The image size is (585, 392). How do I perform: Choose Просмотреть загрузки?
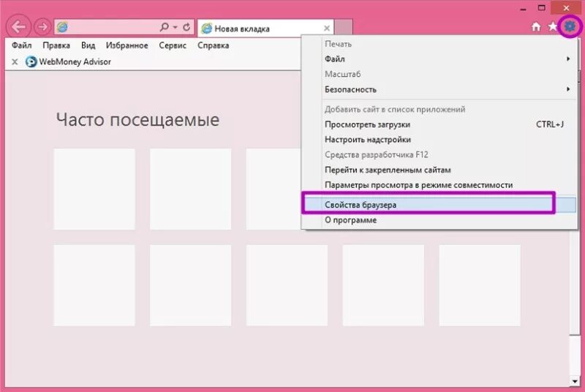click(439, 124)
